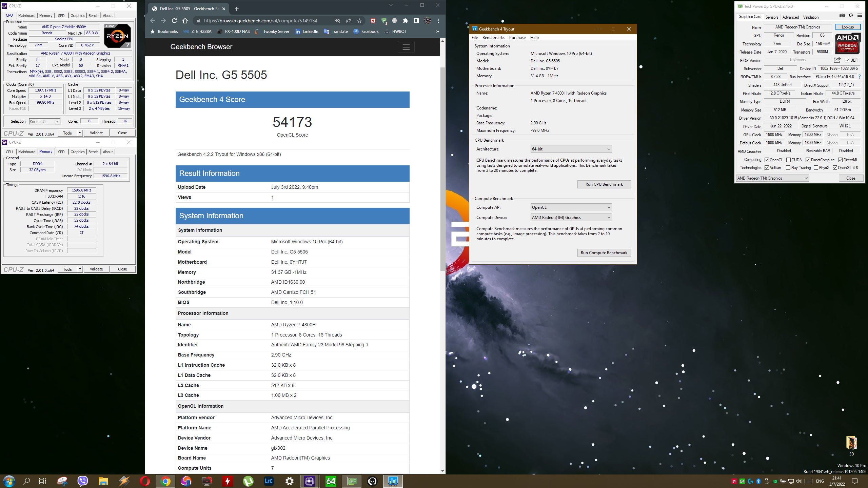Launch Opera from the taskbar
This screenshot has width=868, height=488.
coord(144,481)
